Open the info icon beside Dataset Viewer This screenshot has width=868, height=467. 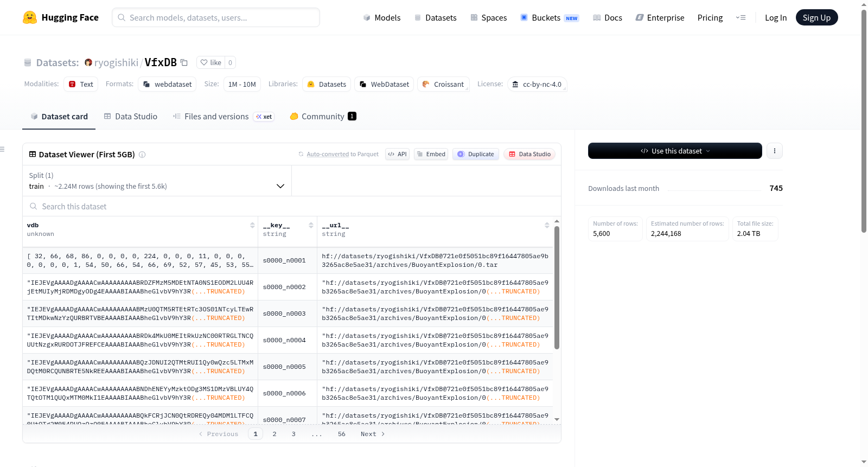[x=142, y=155]
